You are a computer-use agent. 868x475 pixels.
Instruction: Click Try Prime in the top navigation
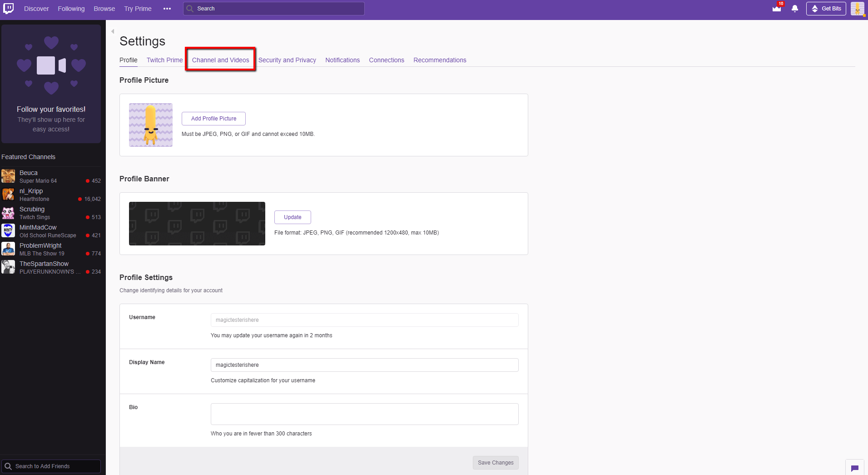[x=138, y=8]
